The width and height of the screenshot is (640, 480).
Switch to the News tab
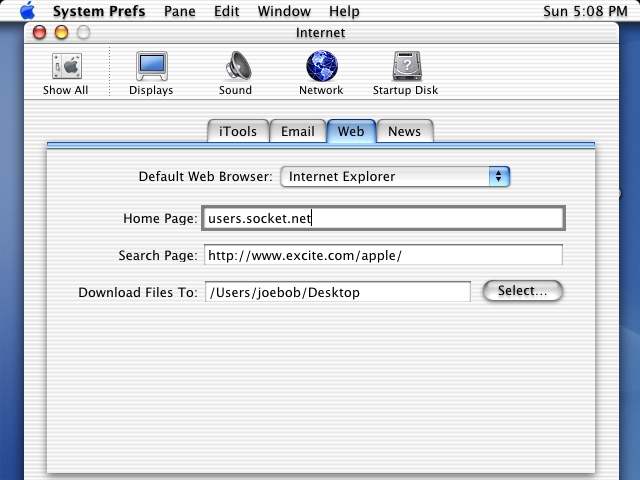(404, 131)
